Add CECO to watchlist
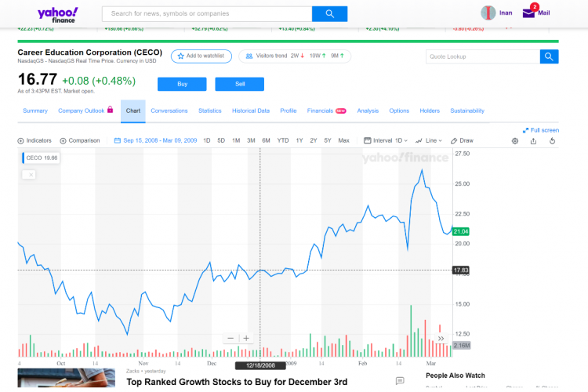The image size is (588, 392). coord(201,56)
